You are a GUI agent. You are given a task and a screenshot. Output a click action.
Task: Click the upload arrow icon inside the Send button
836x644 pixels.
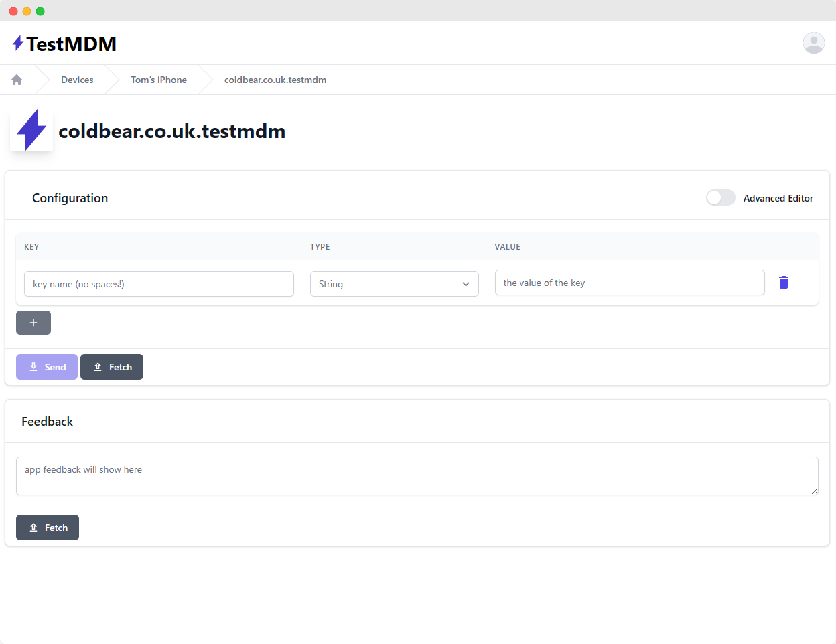point(33,367)
